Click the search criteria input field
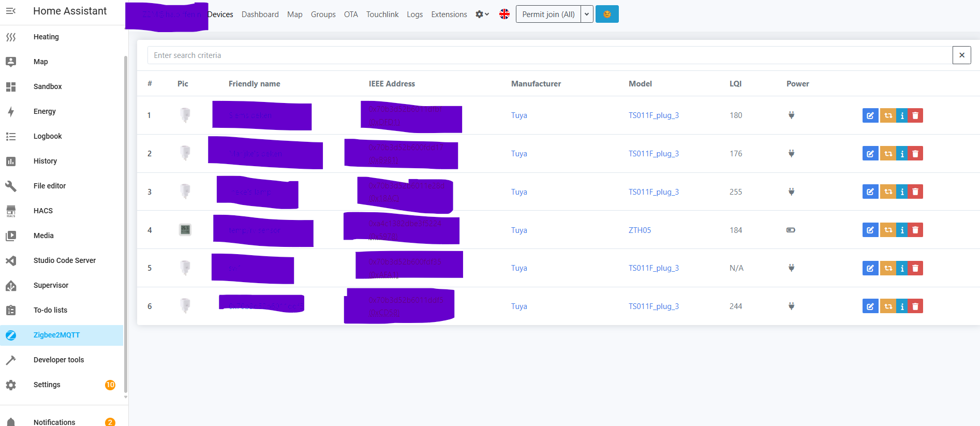Screen dimensions: 980x426 coord(550,55)
